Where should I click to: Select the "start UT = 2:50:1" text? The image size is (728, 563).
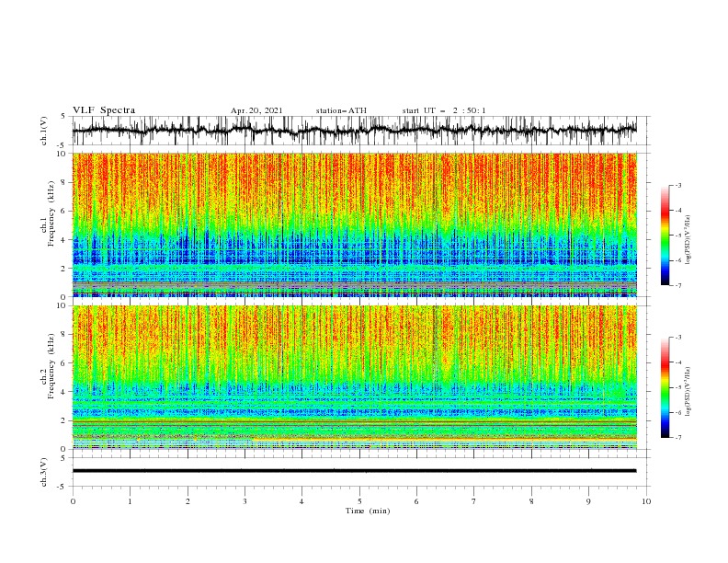click(x=444, y=110)
